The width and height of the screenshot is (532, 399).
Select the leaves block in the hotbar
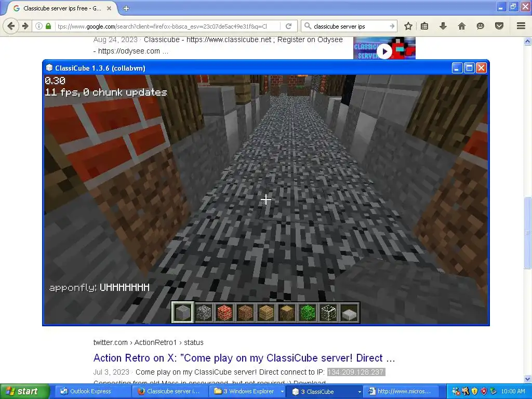coord(308,312)
